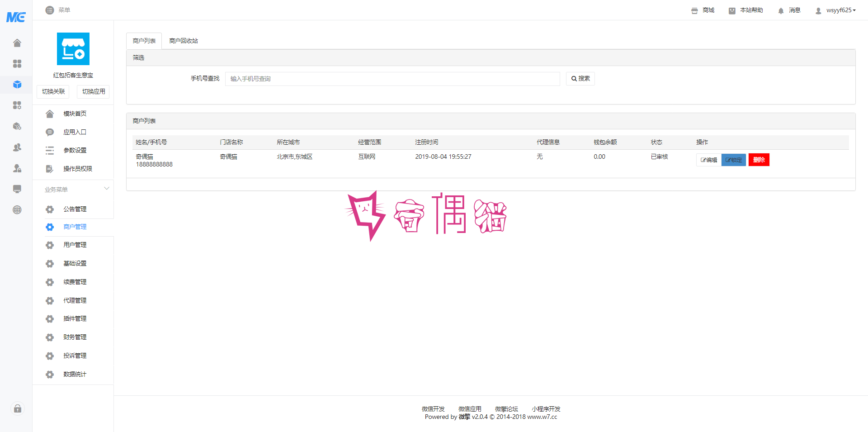Click the 本站帮助 top navigation link
The width and height of the screenshot is (868, 432).
(751, 10)
